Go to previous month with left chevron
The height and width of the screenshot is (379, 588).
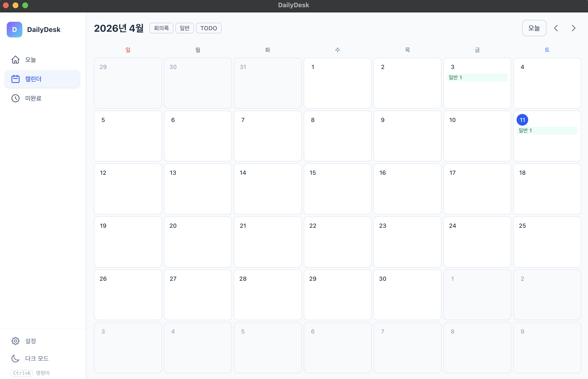[x=556, y=28]
